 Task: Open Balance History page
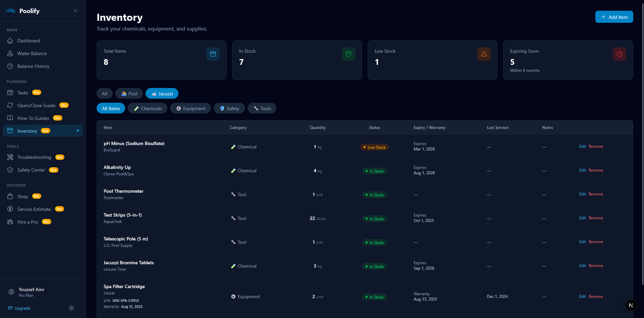coord(43,66)
